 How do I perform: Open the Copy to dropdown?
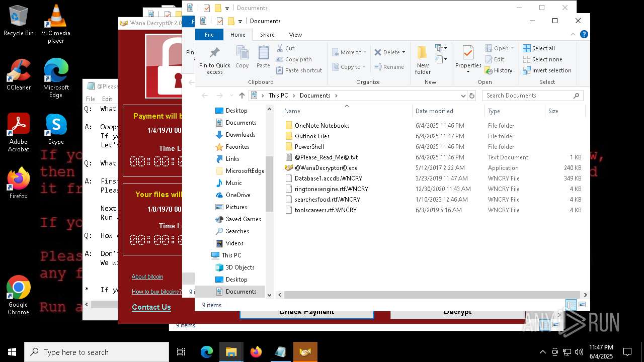[349, 67]
